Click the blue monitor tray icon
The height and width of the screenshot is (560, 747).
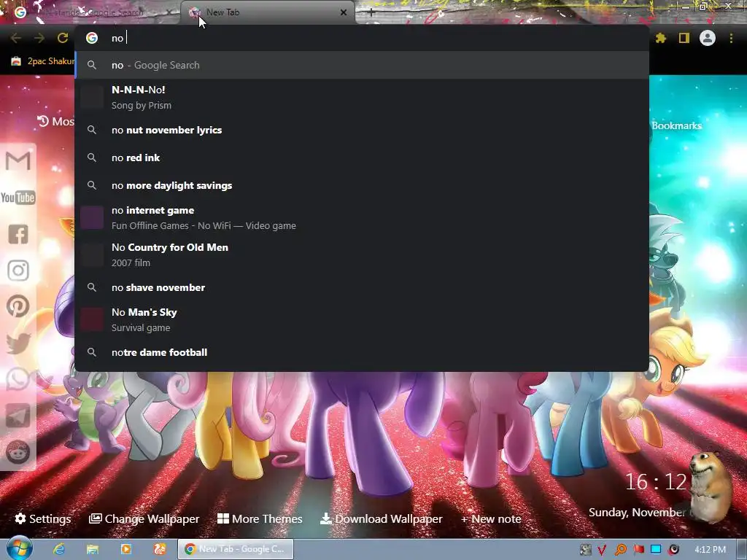(x=656, y=550)
